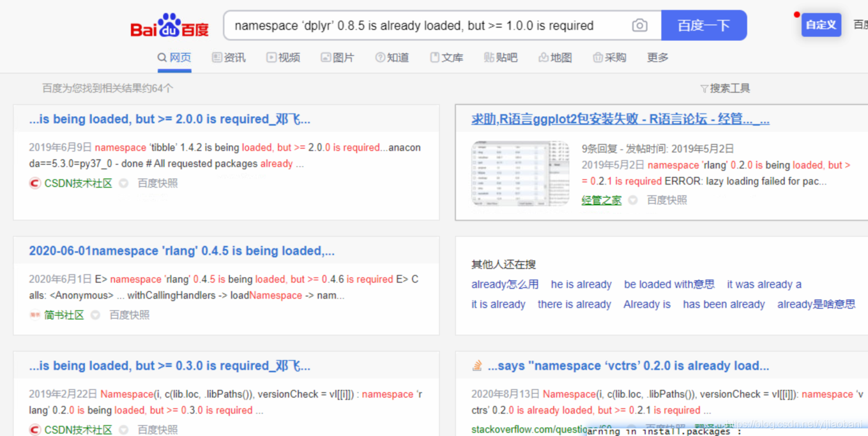Image resolution: width=868 pixels, height=436 pixels.
Task: Open result '...is being loaded, but >= 0.3.0 is required'
Action: click(x=169, y=366)
